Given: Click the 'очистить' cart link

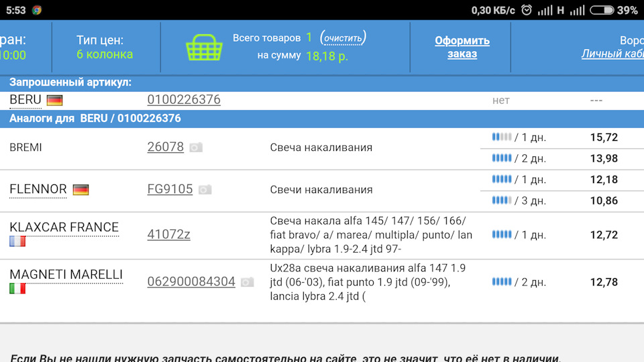Looking at the screenshot, I should [x=343, y=38].
